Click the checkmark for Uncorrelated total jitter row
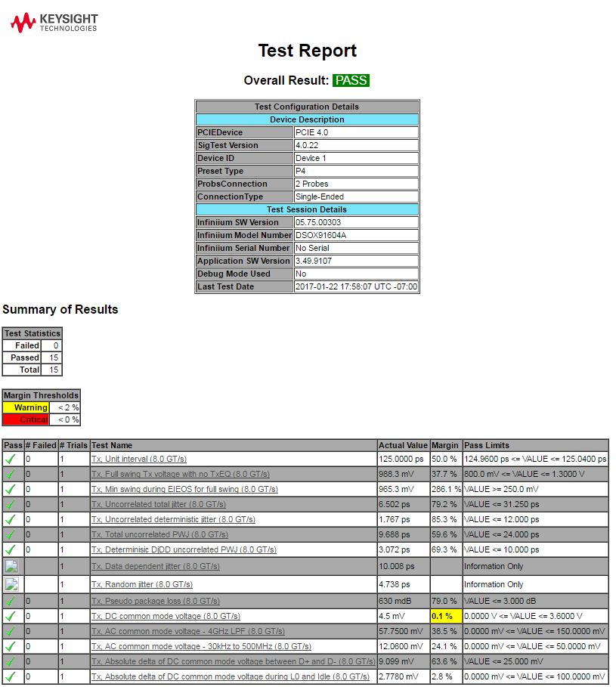 pos(11,504)
